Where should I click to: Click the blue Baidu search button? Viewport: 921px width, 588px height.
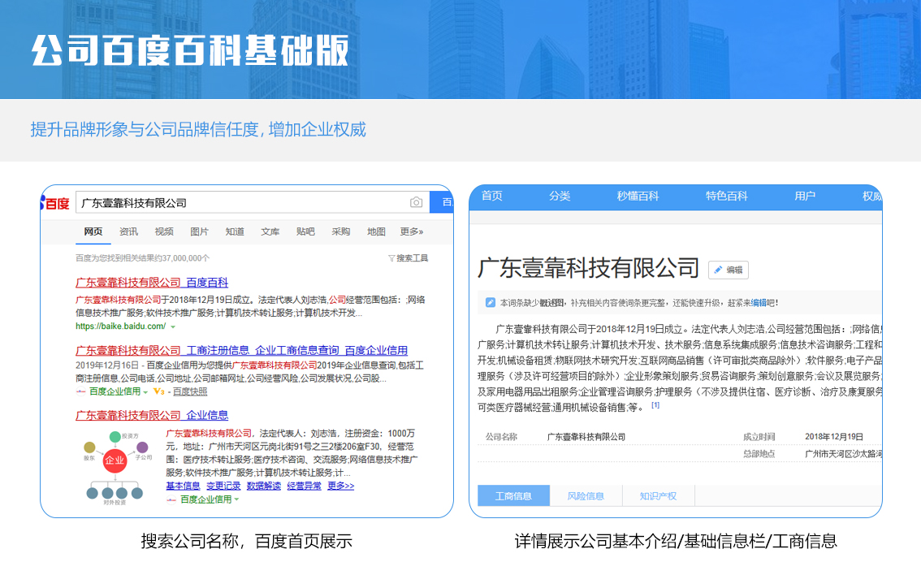pos(442,202)
